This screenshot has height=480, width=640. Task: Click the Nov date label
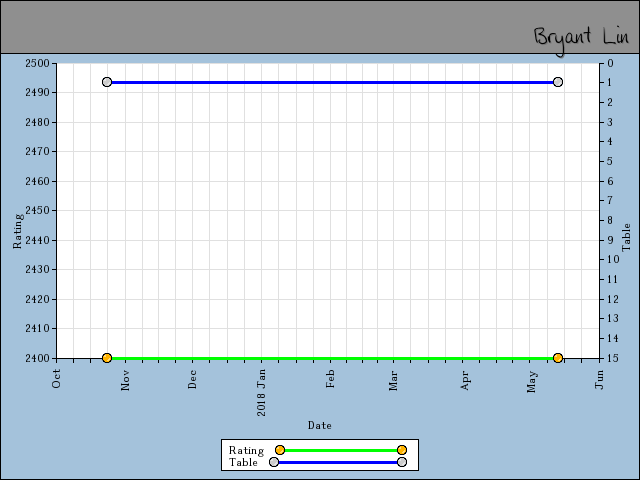tap(125, 380)
